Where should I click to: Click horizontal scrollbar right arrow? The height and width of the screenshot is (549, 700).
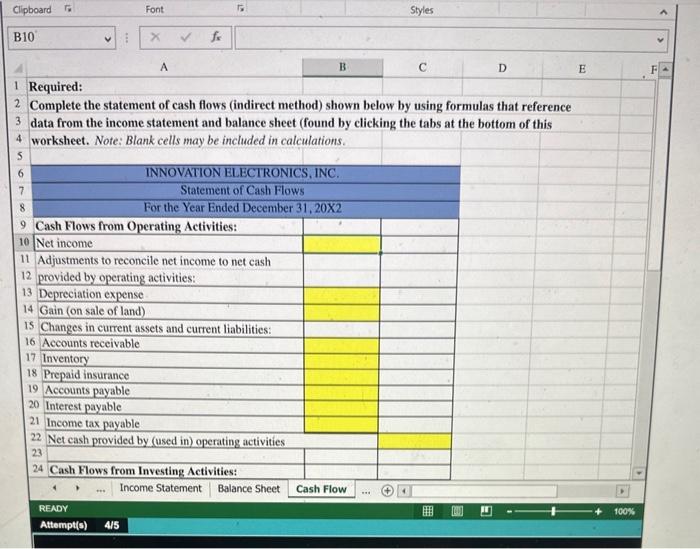622,491
